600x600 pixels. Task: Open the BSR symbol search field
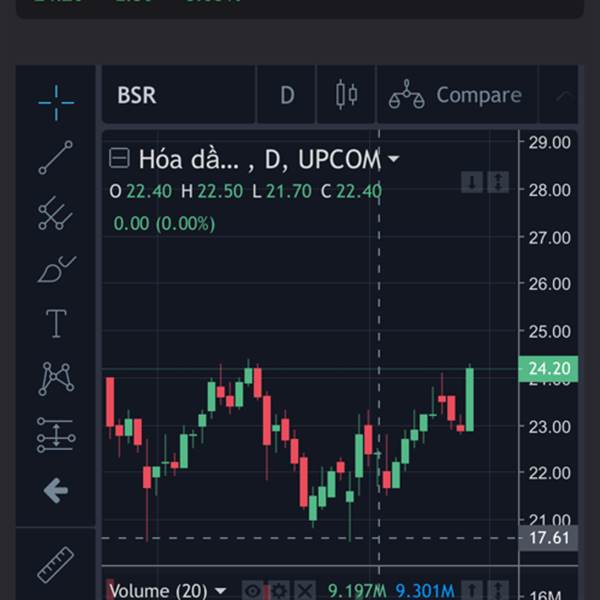coord(178,95)
